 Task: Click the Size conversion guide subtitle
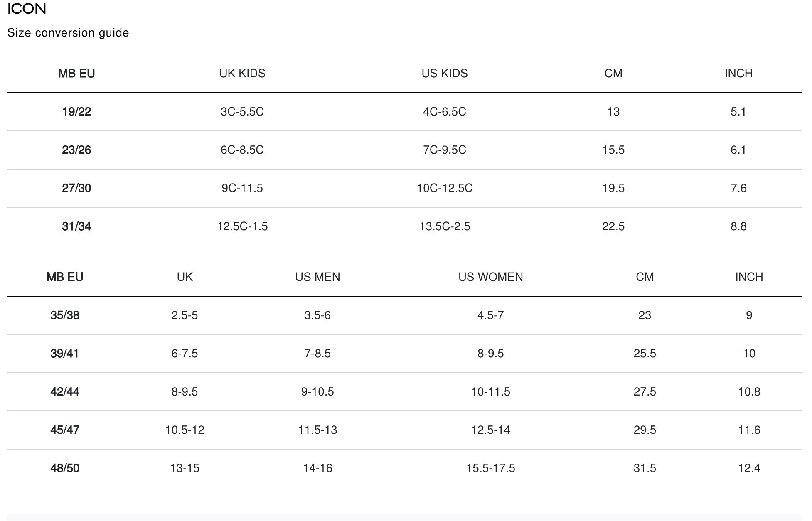tap(68, 33)
